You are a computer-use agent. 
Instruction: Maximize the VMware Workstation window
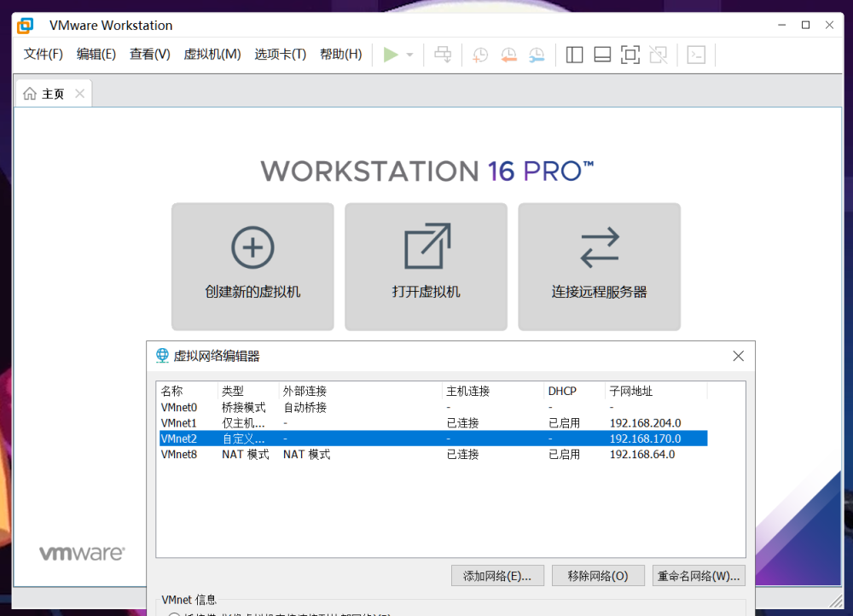[806, 25]
